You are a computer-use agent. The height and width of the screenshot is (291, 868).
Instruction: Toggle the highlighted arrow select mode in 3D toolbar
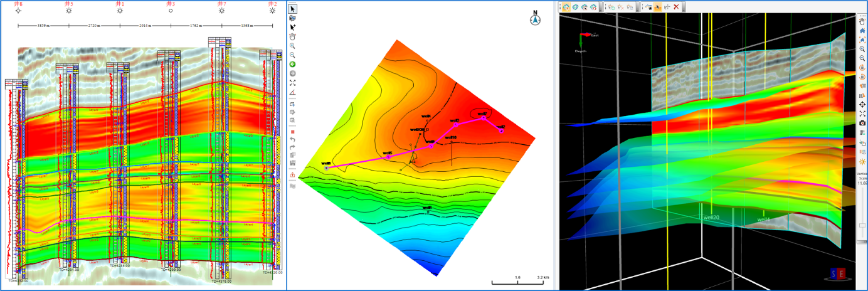point(657,7)
